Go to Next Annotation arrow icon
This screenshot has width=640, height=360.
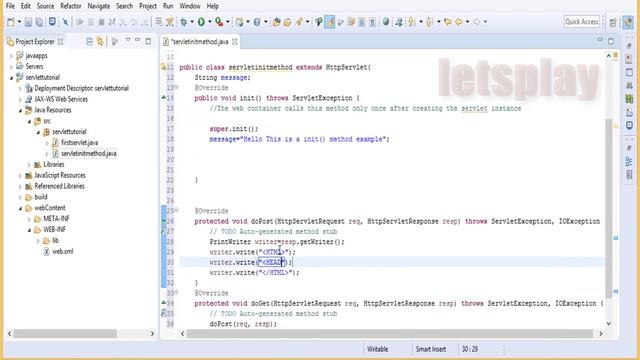pyautogui.click(x=411, y=22)
